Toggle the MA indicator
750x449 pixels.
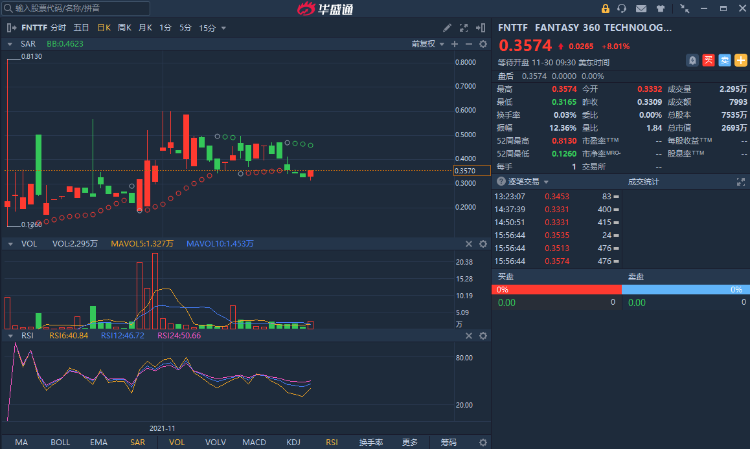point(21,442)
